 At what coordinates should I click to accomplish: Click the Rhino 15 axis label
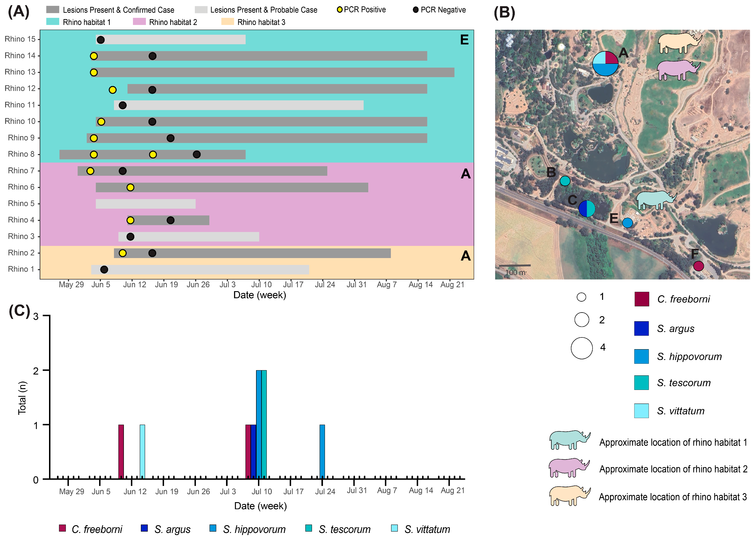(x=20, y=39)
